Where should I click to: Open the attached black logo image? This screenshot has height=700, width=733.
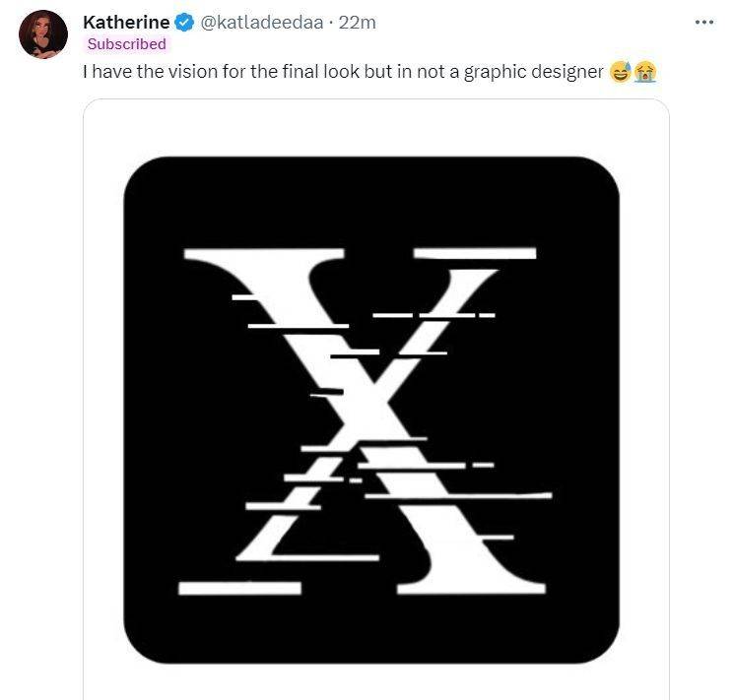(371, 409)
